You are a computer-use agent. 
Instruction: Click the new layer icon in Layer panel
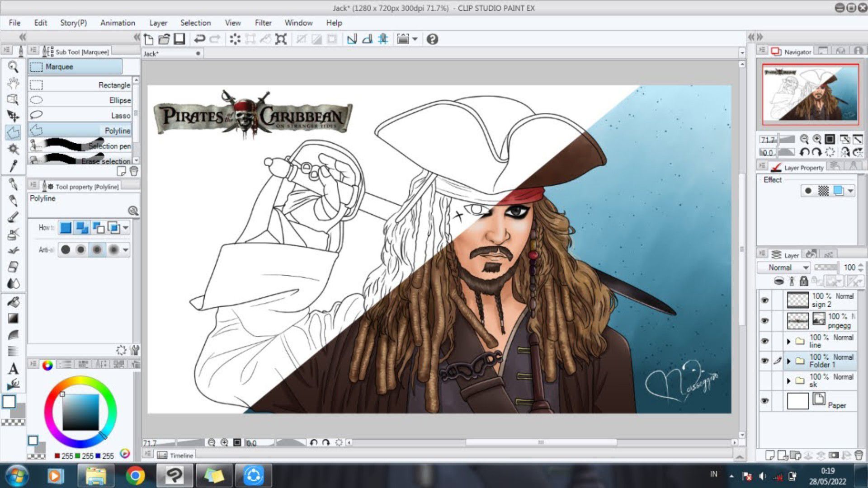(x=769, y=455)
